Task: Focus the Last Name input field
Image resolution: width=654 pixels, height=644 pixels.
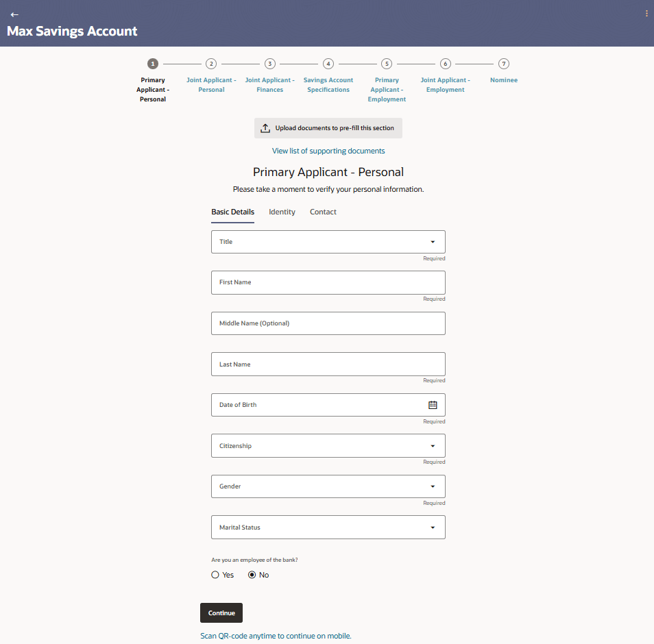Action: [x=328, y=364]
